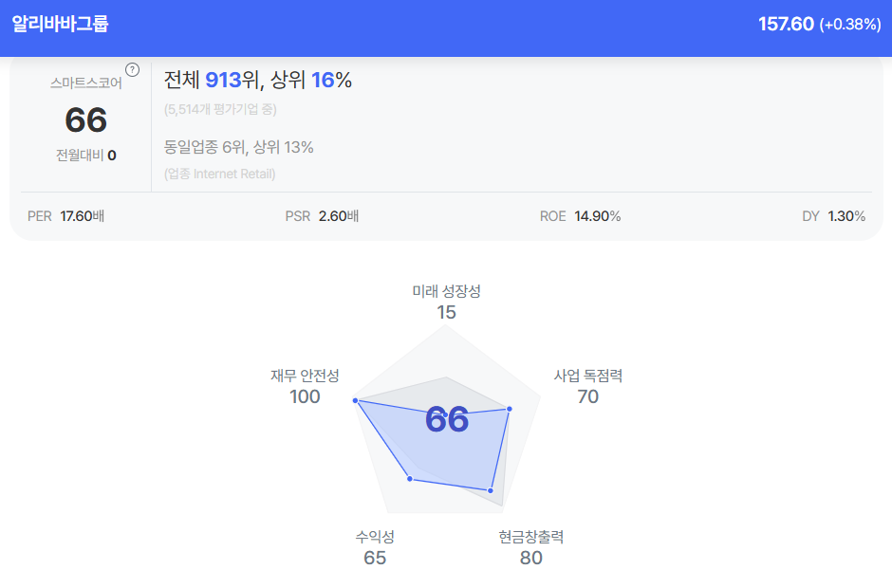Select the 수익성 radar label

[x=375, y=537]
